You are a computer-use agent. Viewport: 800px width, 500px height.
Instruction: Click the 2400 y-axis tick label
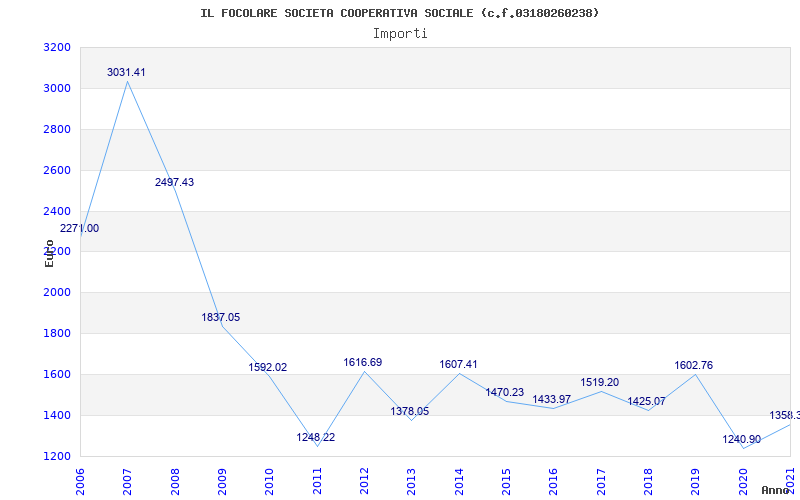(x=58, y=211)
